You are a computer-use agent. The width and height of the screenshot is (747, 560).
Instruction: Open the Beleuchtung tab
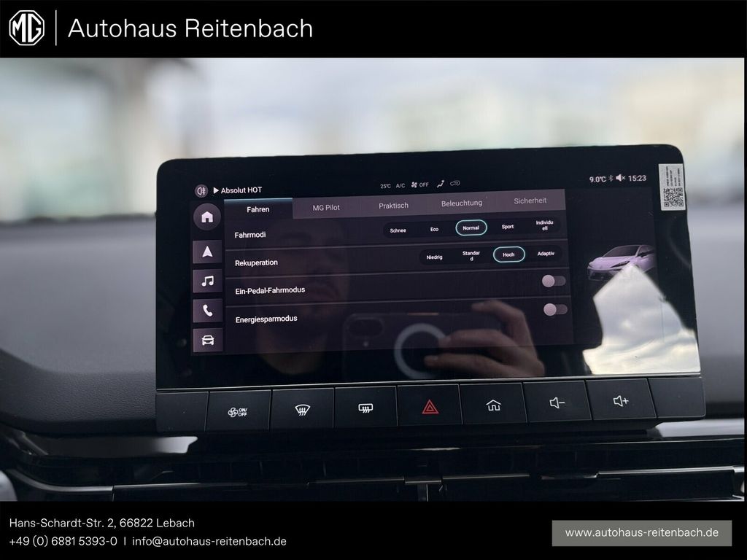[461, 203]
